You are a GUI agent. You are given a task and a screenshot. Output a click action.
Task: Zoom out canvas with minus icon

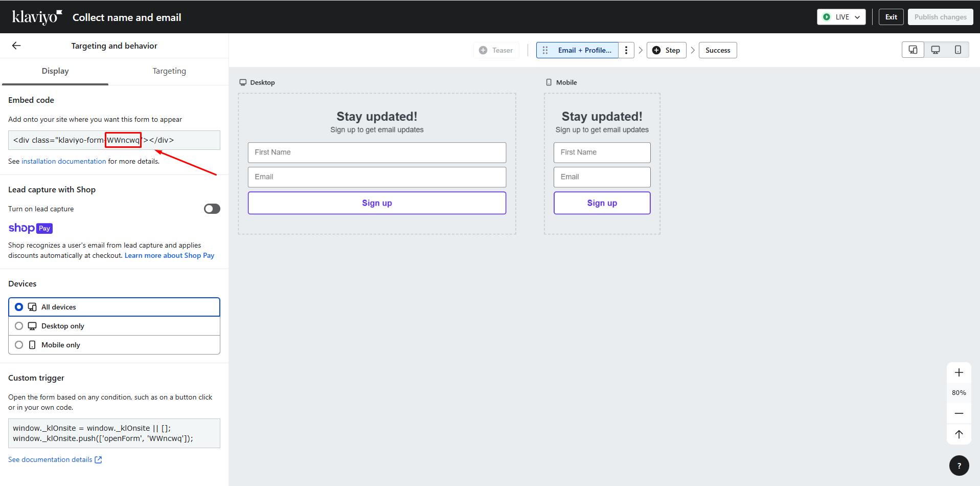coord(959,413)
